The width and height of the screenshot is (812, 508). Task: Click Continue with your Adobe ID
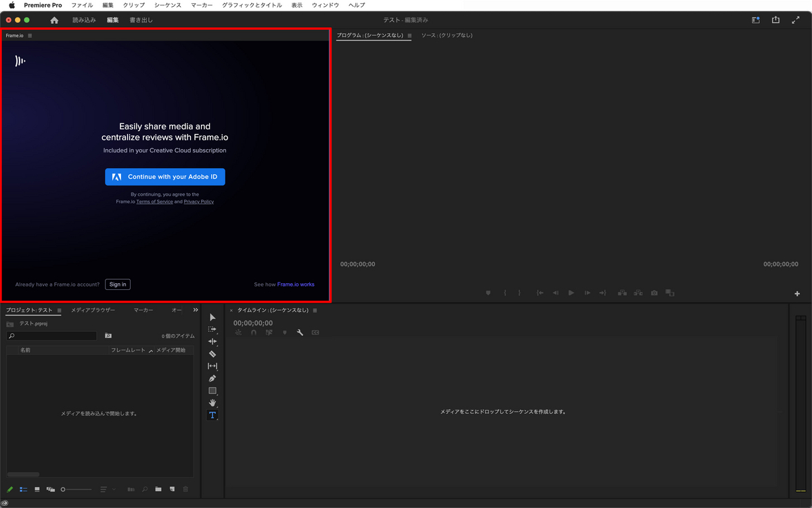(165, 177)
